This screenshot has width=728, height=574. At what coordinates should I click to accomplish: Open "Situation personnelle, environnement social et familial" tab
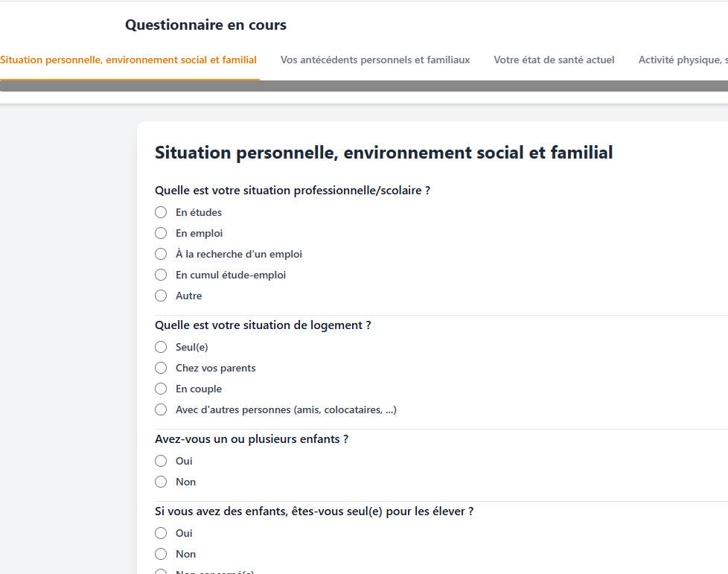pos(128,60)
